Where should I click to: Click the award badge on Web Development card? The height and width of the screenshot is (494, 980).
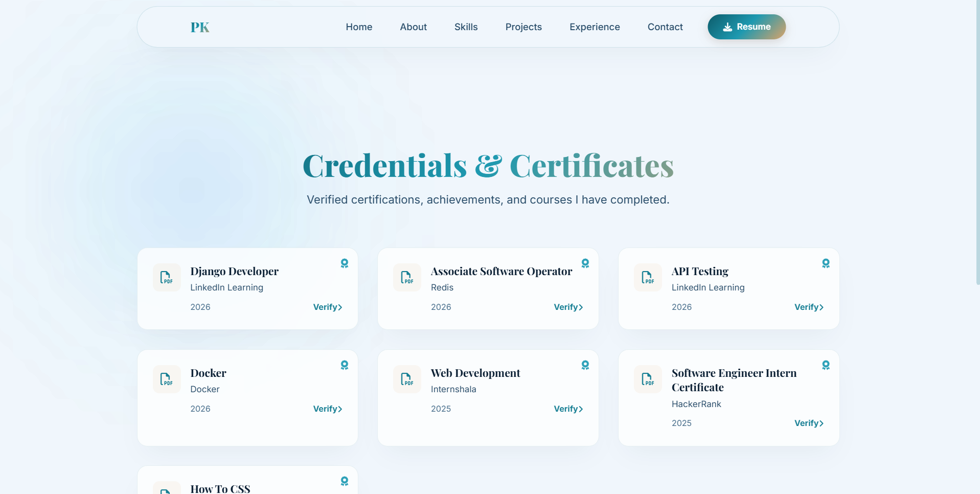[585, 365]
